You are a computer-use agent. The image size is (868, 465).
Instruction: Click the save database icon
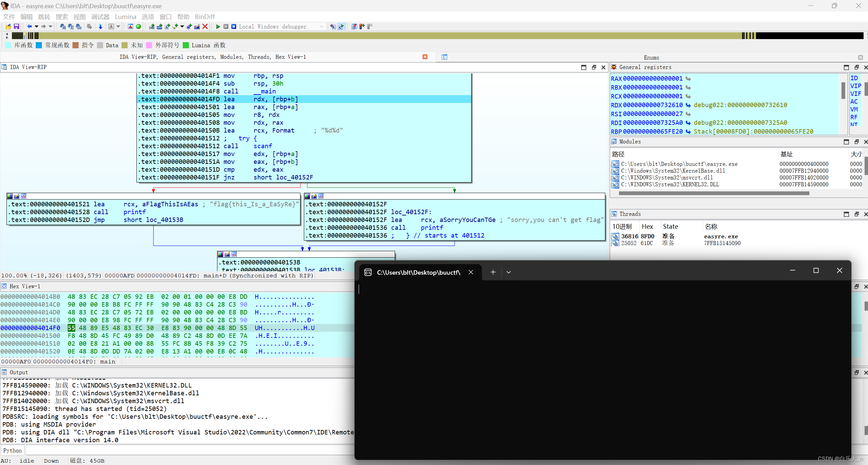pos(16,27)
